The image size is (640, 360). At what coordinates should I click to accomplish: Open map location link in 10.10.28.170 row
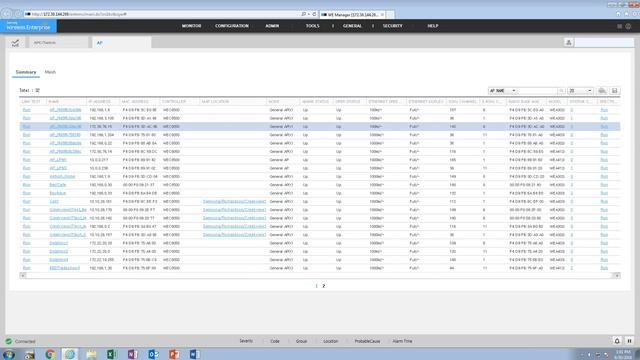tap(234, 210)
